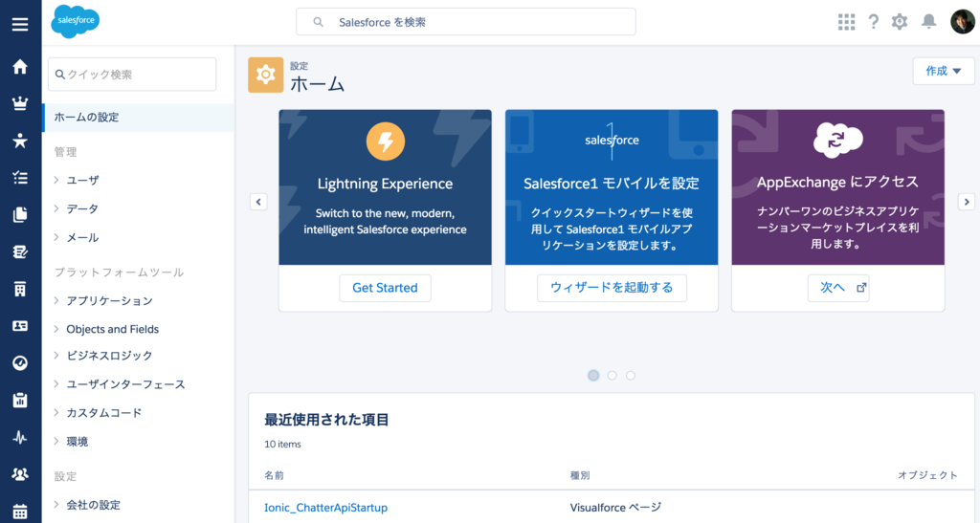
Task: Focus the Salesforce を検索 search box
Action: click(x=466, y=22)
